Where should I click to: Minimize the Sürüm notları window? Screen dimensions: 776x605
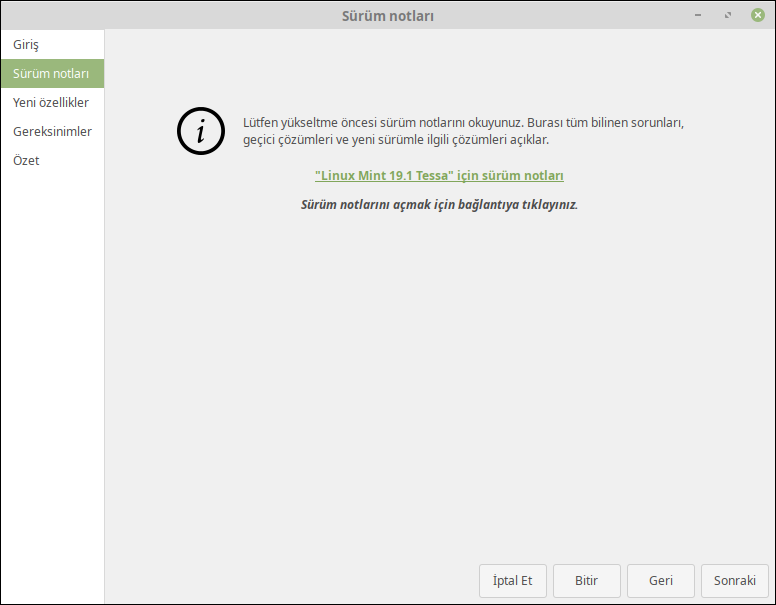pyautogui.click(x=698, y=15)
